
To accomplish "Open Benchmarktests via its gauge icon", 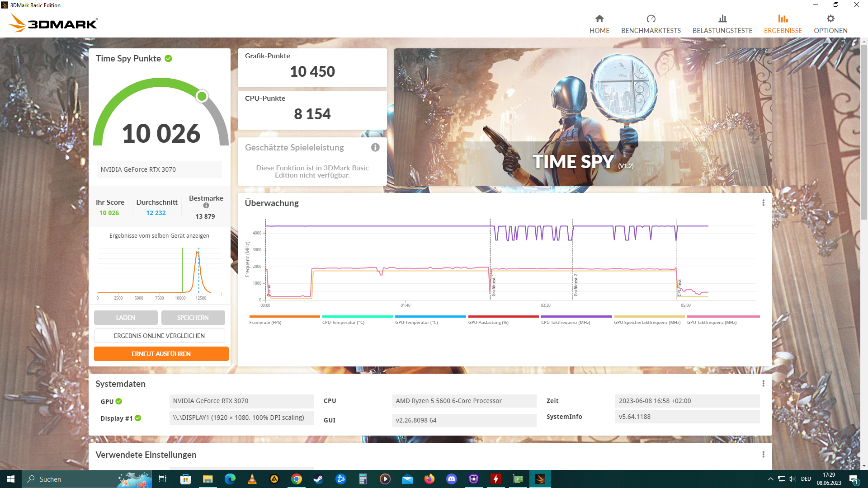I will coord(651,19).
